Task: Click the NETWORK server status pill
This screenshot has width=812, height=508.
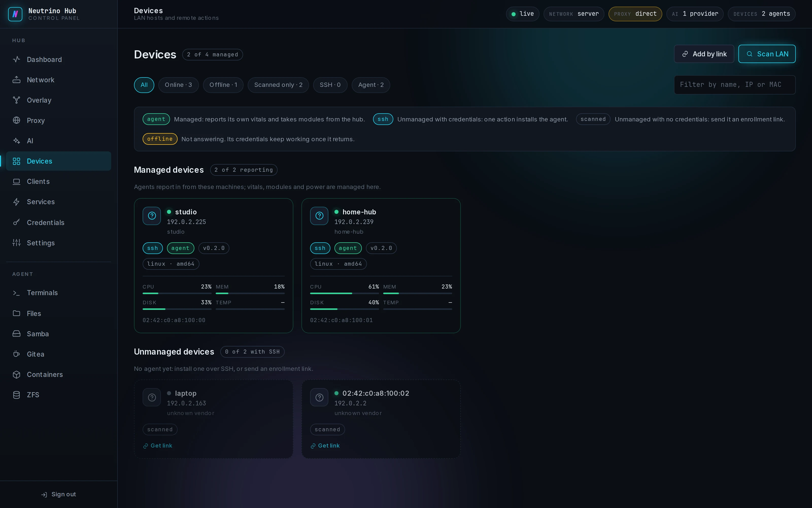Action: (574, 14)
